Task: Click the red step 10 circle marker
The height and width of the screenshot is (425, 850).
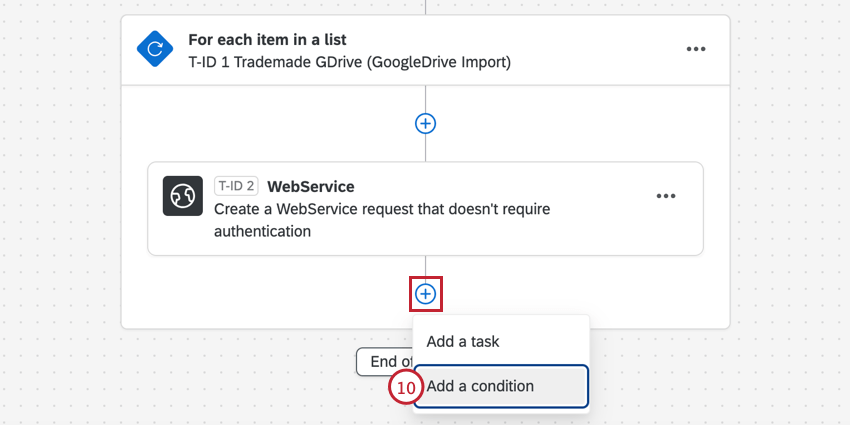Action: point(404,387)
